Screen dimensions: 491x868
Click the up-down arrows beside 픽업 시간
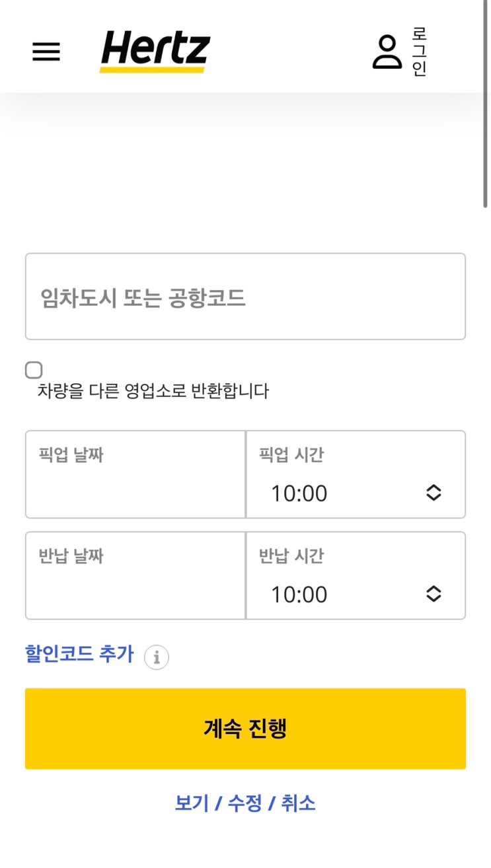[x=434, y=493]
